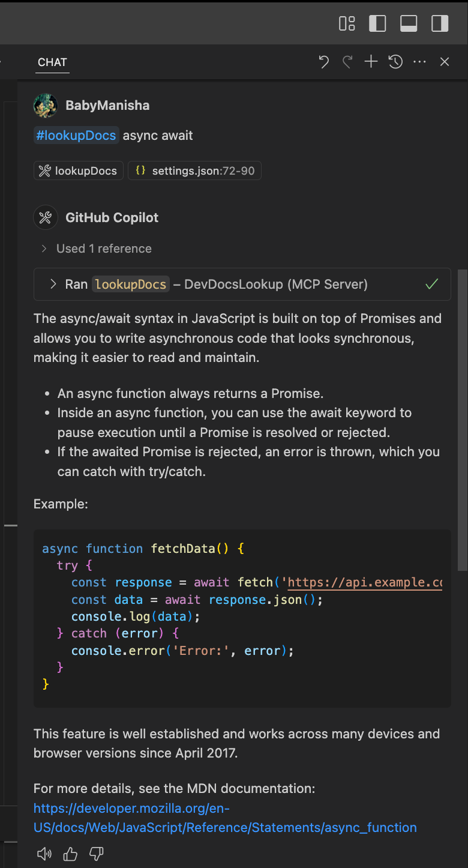Mark the response helpful with thumbs up
This screenshot has width=468, height=868.
(x=70, y=854)
